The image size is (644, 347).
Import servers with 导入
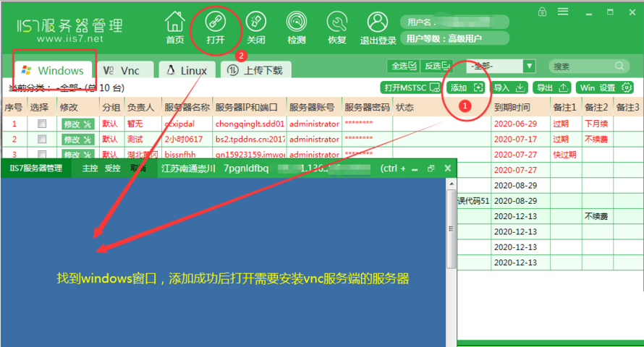(509, 87)
